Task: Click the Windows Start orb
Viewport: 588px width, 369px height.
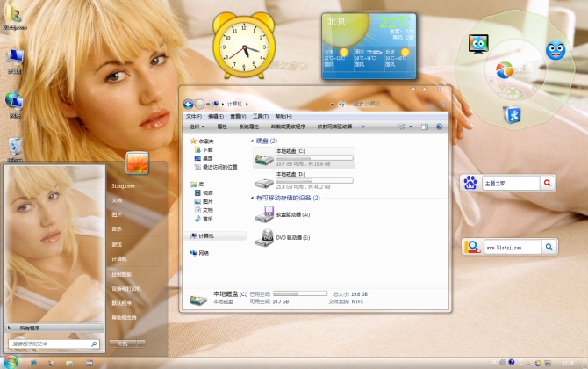Action: point(11,363)
